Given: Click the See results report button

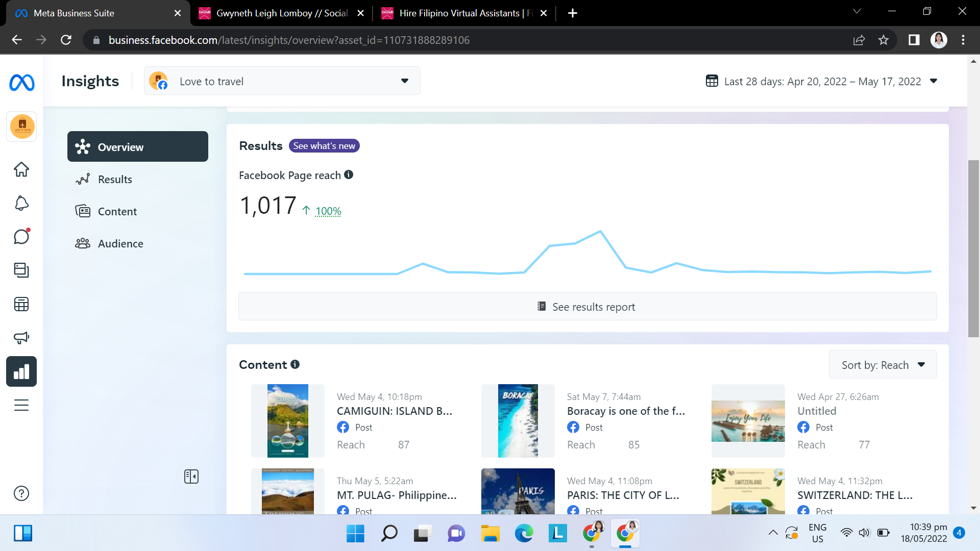Looking at the screenshot, I should [x=587, y=307].
